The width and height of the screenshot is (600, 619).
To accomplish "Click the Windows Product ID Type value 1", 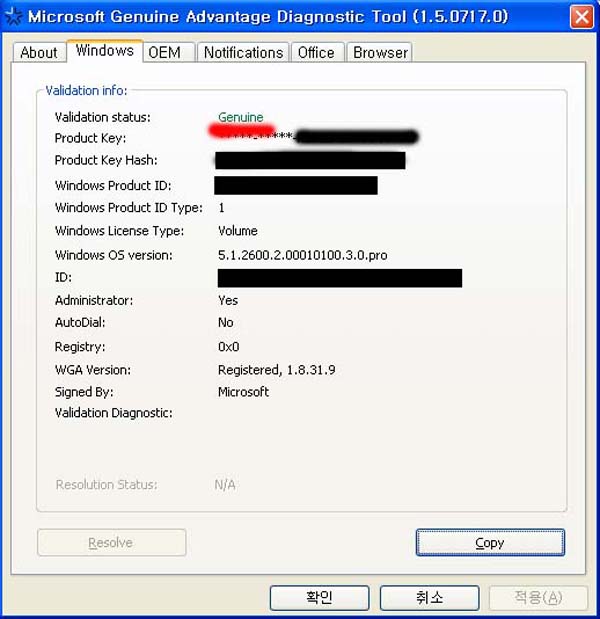I will (221, 208).
